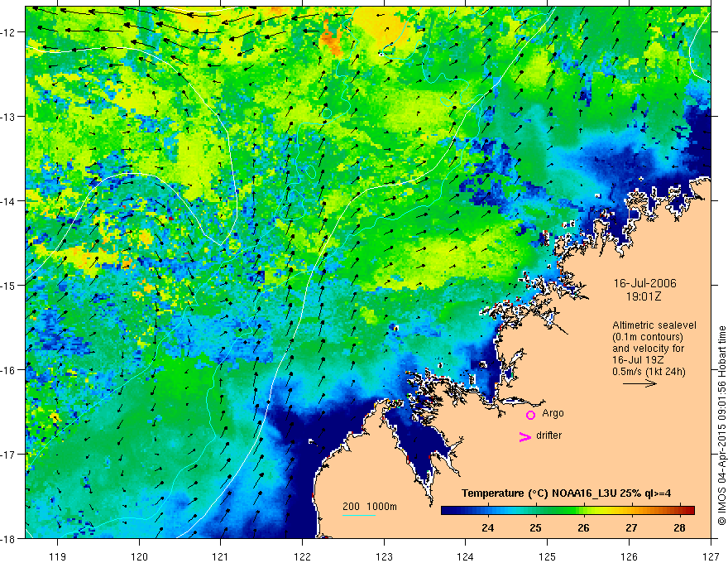Click the '(0.1m contours)' caption line
The height and width of the screenshot is (563, 728).
tap(648, 337)
